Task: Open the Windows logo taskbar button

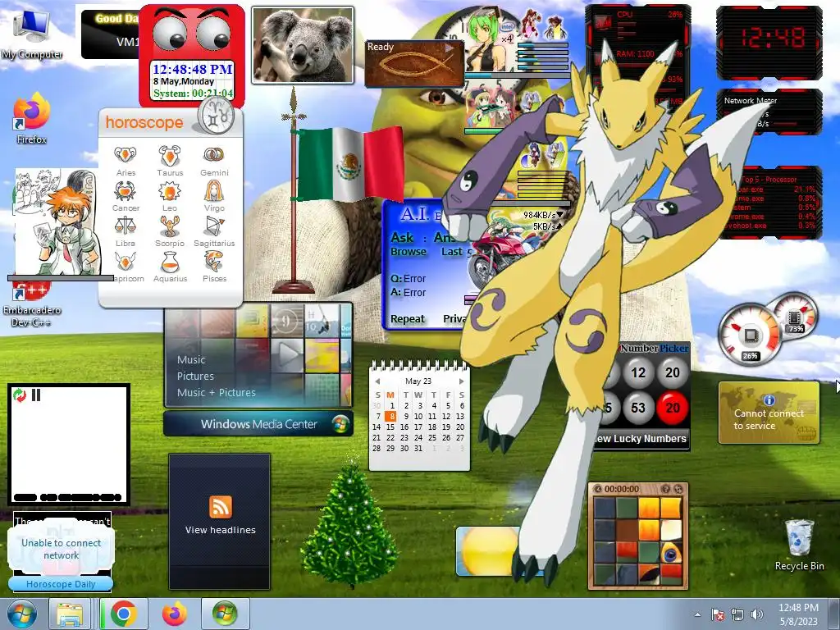Action: 225,614
